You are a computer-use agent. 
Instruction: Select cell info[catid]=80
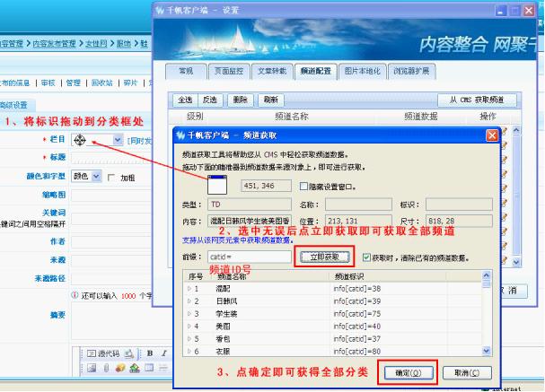357,352
